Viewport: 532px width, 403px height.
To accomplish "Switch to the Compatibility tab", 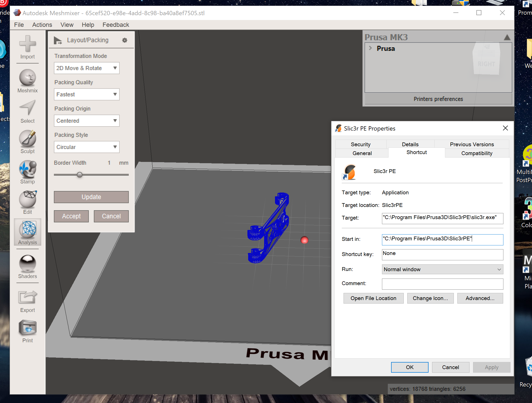I will [x=477, y=153].
